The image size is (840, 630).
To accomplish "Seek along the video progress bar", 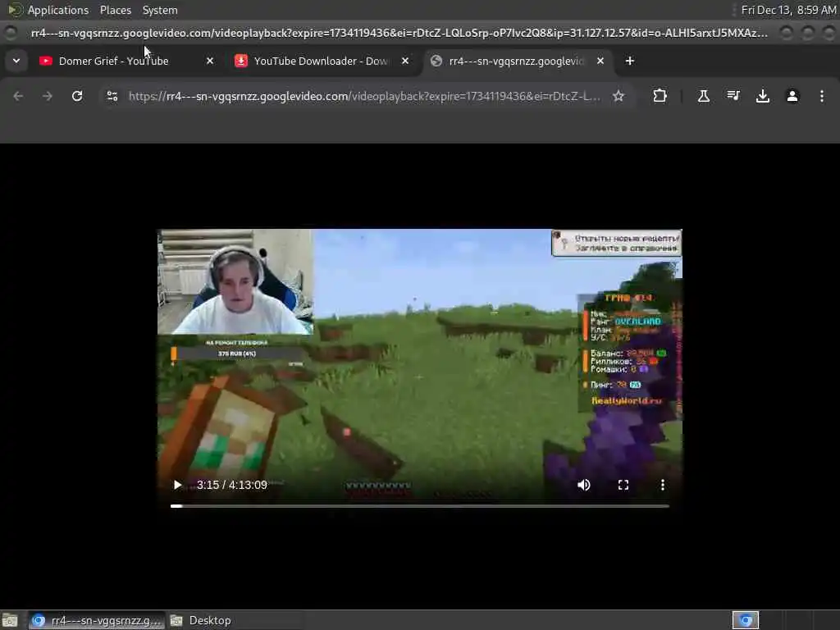I will 419,505.
